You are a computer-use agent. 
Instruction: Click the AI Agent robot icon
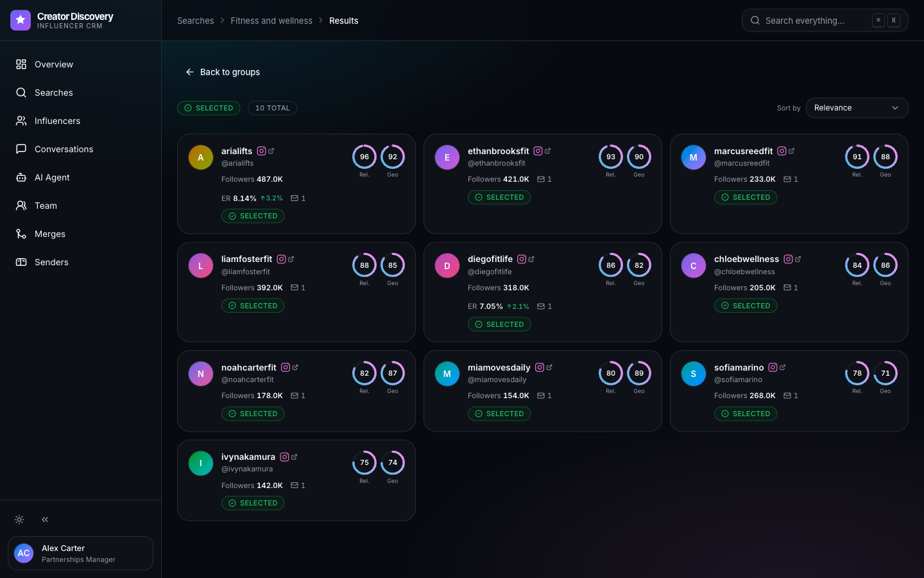(x=21, y=177)
